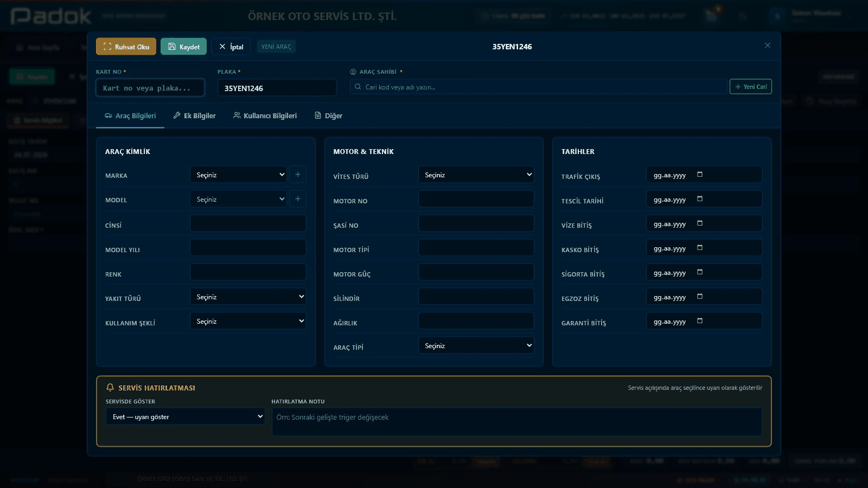The image size is (868, 488).
Task: Click the Yeni Cari button
Action: 750,87
